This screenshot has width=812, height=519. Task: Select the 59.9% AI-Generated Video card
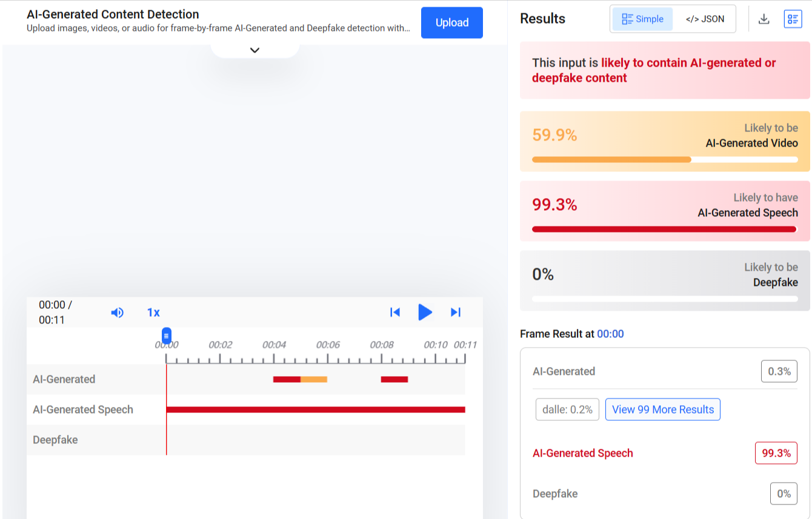click(x=665, y=141)
